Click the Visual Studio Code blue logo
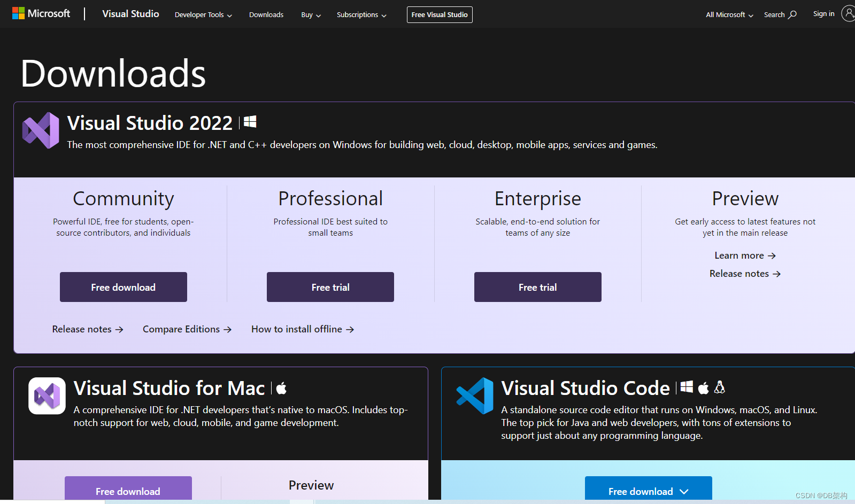Viewport: 855px width, 504px height. click(475, 396)
